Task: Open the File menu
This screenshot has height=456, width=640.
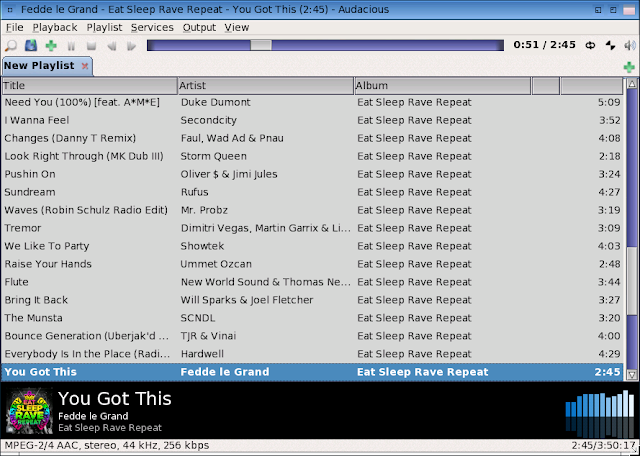Action: click(15, 27)
